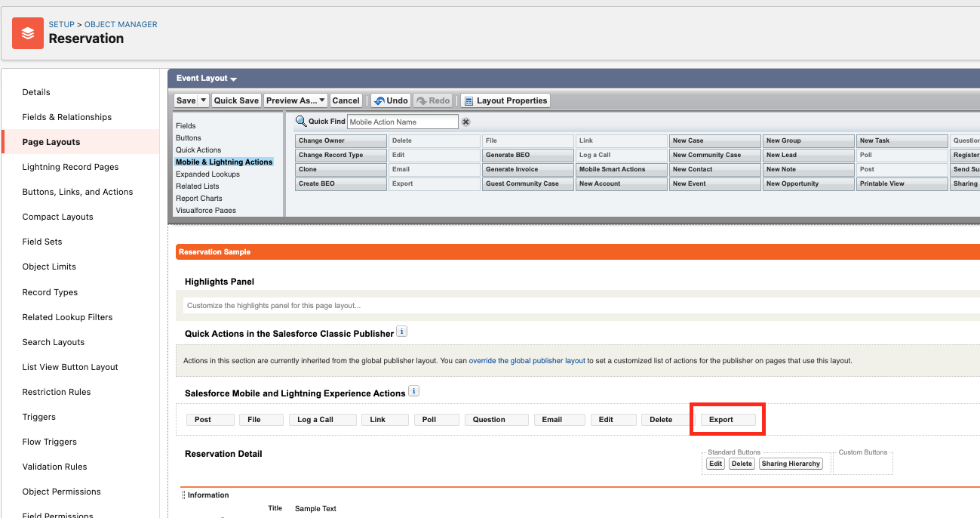Open the Save dropdown arrow

coord(203,100)
